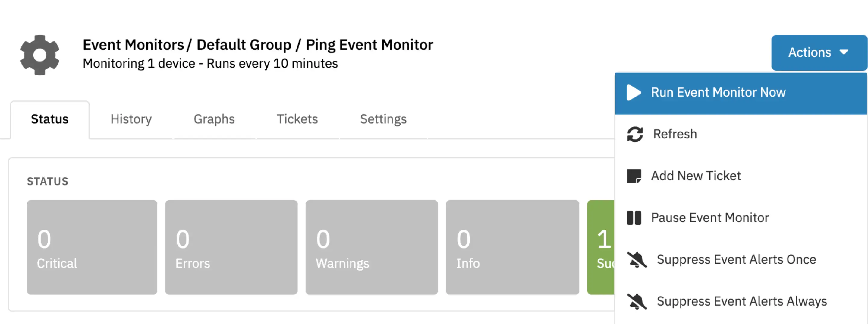868x324 pixels.
Task: Click the sticky note ticket icon
Action: coord(634,176)
